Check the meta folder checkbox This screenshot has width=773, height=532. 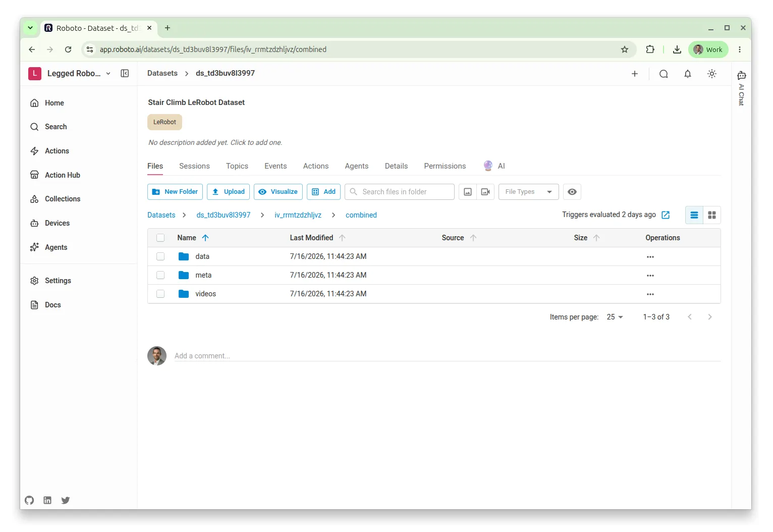(x=160, y=275)
